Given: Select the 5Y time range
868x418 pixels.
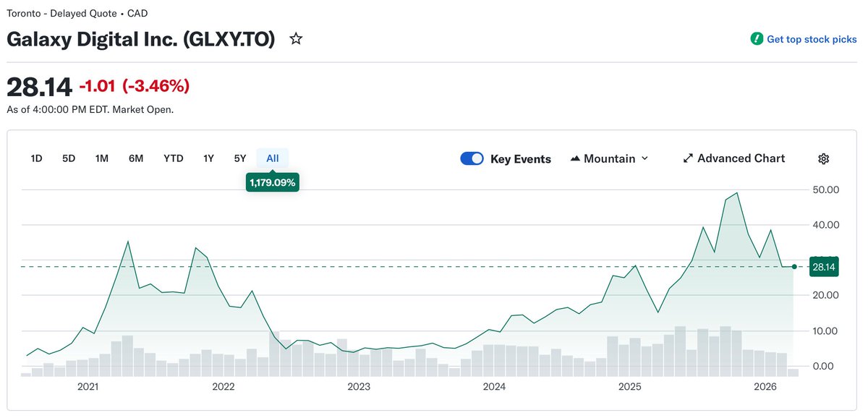Looking at the screenshot, I should pyautogui.click(x=240, y=158).
